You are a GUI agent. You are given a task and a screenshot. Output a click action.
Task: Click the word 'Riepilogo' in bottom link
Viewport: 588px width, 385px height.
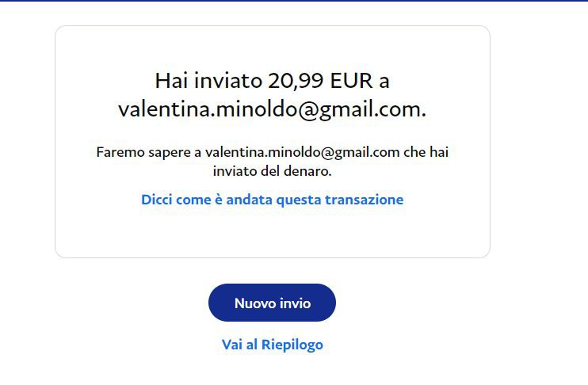(x=292, y=345)
